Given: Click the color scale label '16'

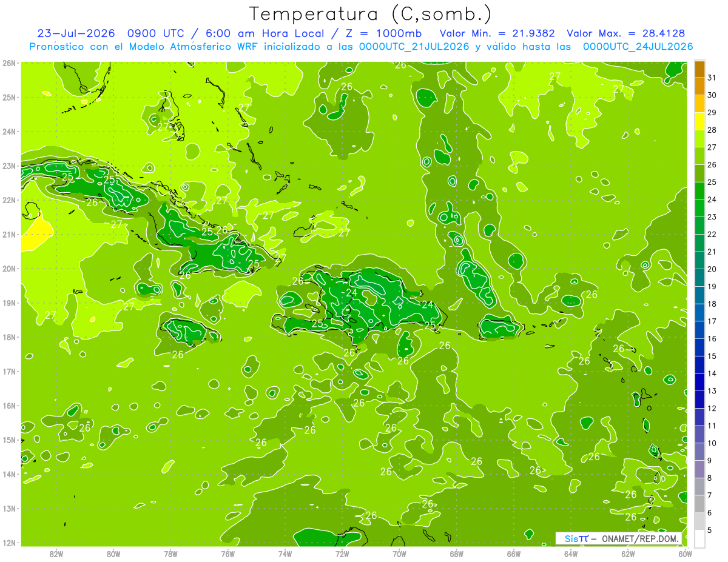Looking at the screenshot, I should coord(712,338).
